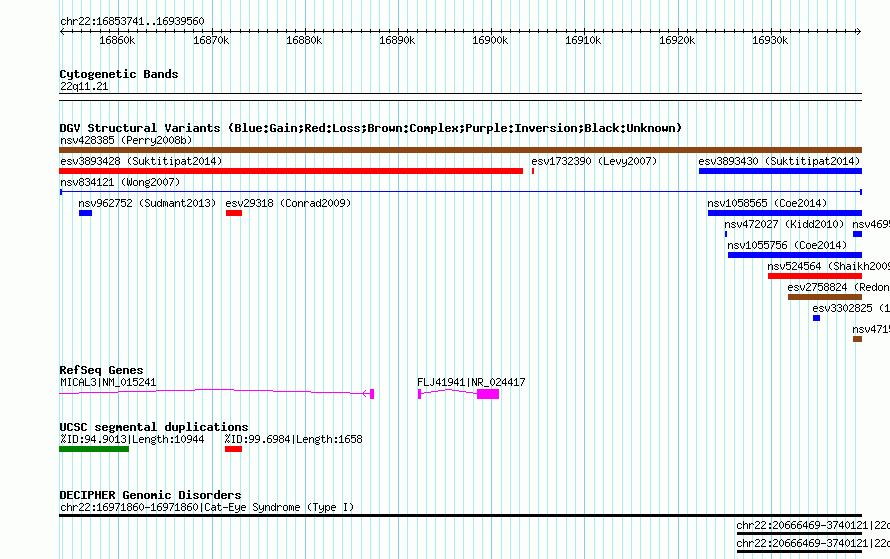The height and width of the screenshot is (559, 890).
Task: Select the red esv3893428 loss bar
Action: (291, 171)
